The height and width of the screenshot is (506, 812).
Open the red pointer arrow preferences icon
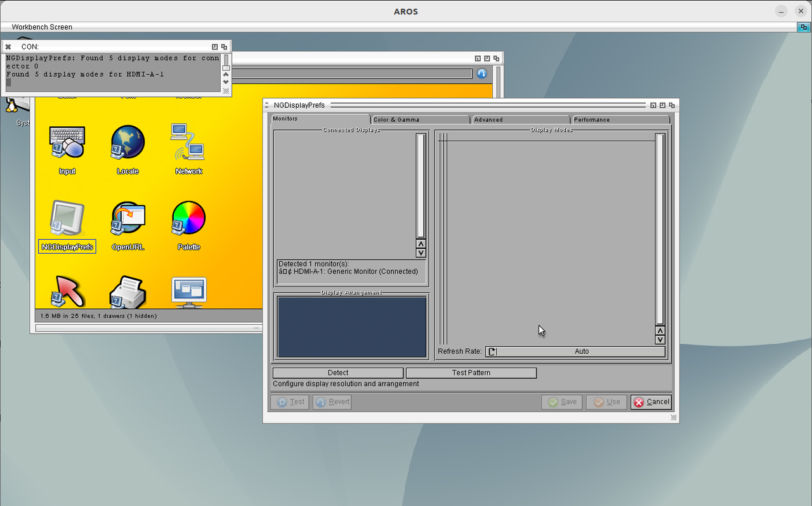67,292
